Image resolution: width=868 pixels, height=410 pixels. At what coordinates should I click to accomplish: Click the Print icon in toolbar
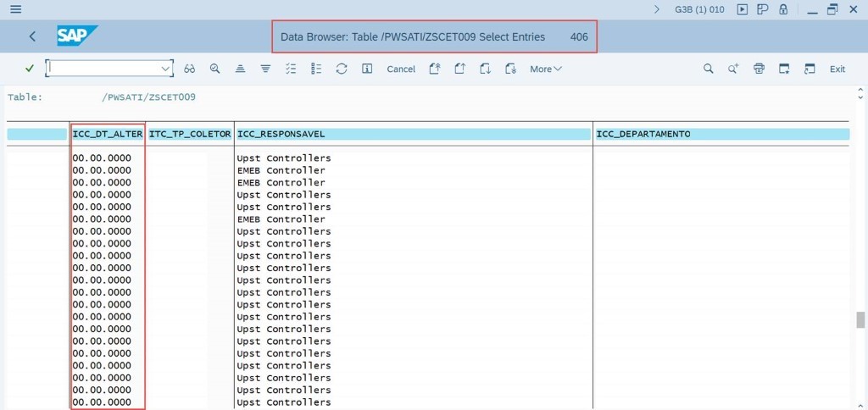tap(759, 69)
